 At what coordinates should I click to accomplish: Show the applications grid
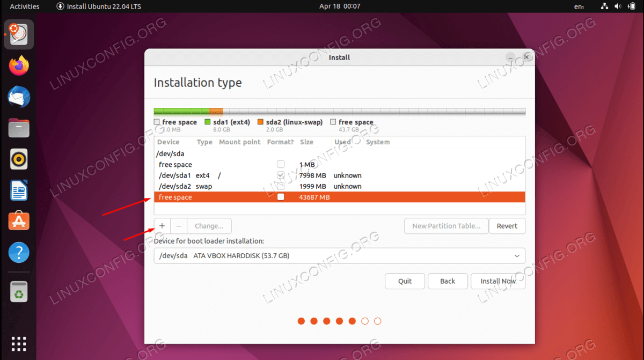click(x=19, y=343)
